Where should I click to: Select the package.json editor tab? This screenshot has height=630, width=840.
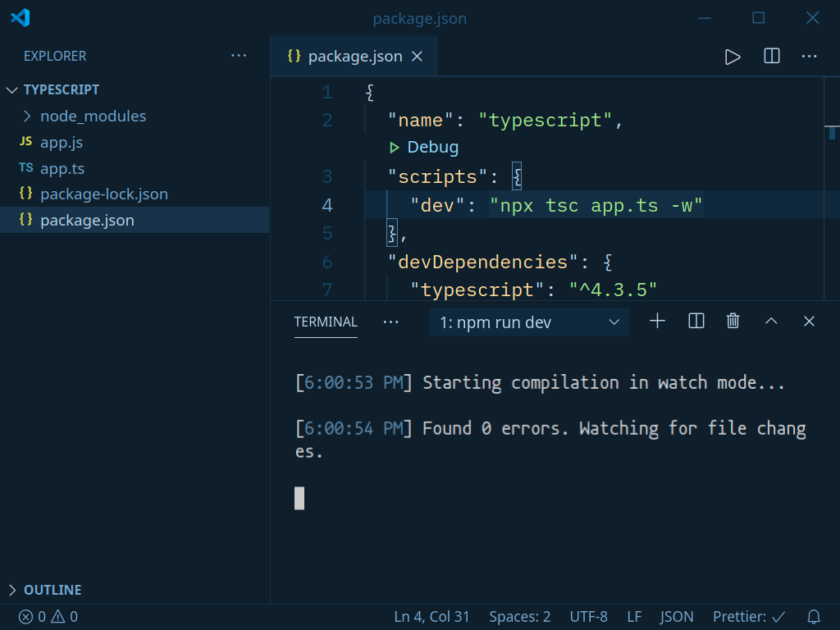[x=354, y=57]
